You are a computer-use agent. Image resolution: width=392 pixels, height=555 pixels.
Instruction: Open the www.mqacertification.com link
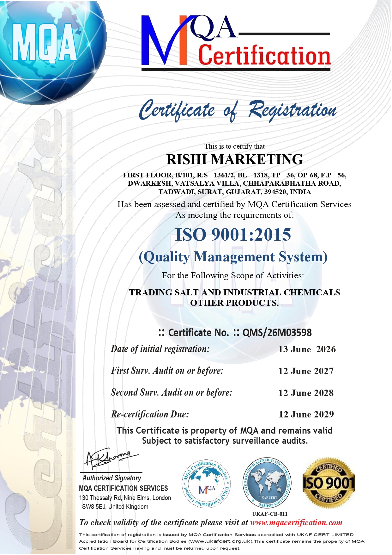coord(296,523)
